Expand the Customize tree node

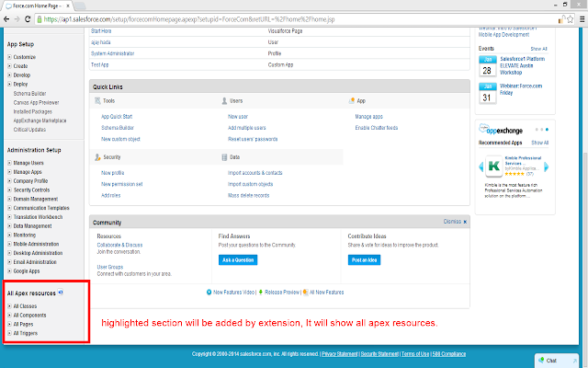click(9, 57)
